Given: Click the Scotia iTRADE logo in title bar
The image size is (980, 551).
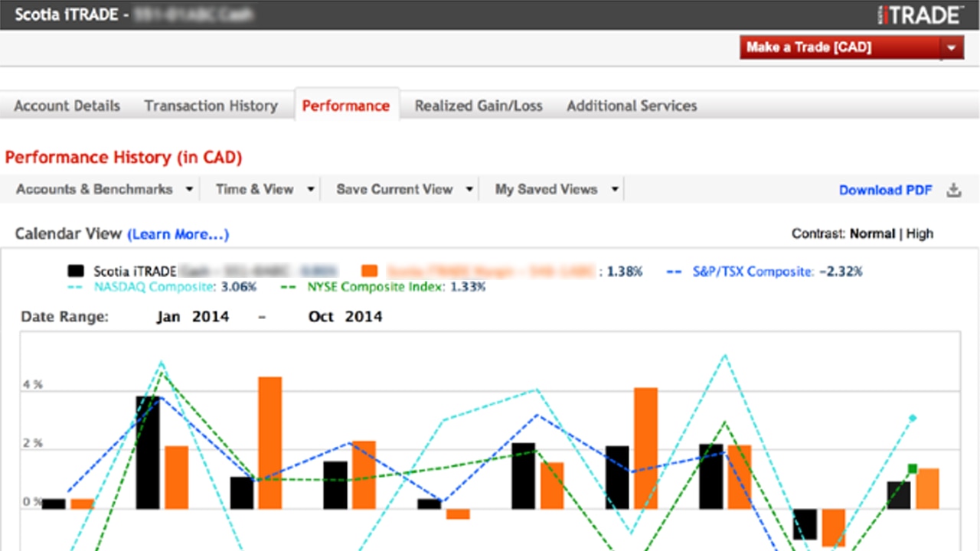Looking at the screenshot, I should pos(65,14).
